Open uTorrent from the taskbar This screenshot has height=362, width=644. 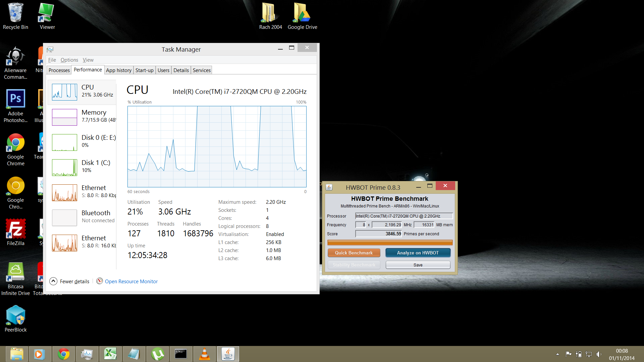click(157, 354)
